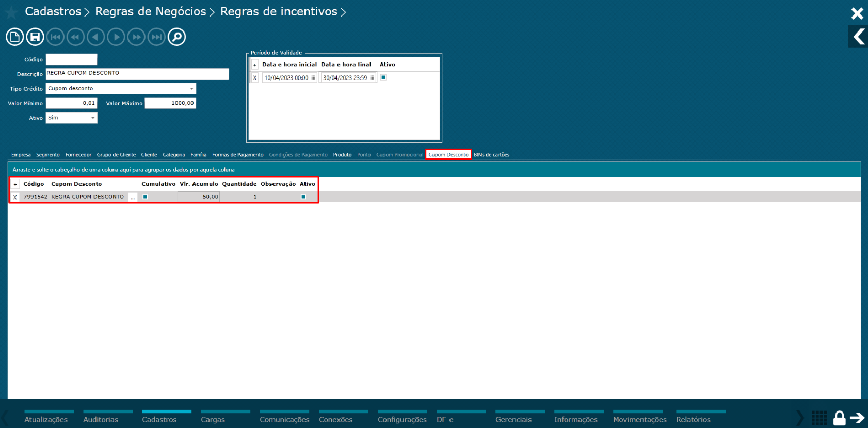Viewport: 868px width, 428px height.
Task: Switch to the Família tab
Action: pos(199,155)
